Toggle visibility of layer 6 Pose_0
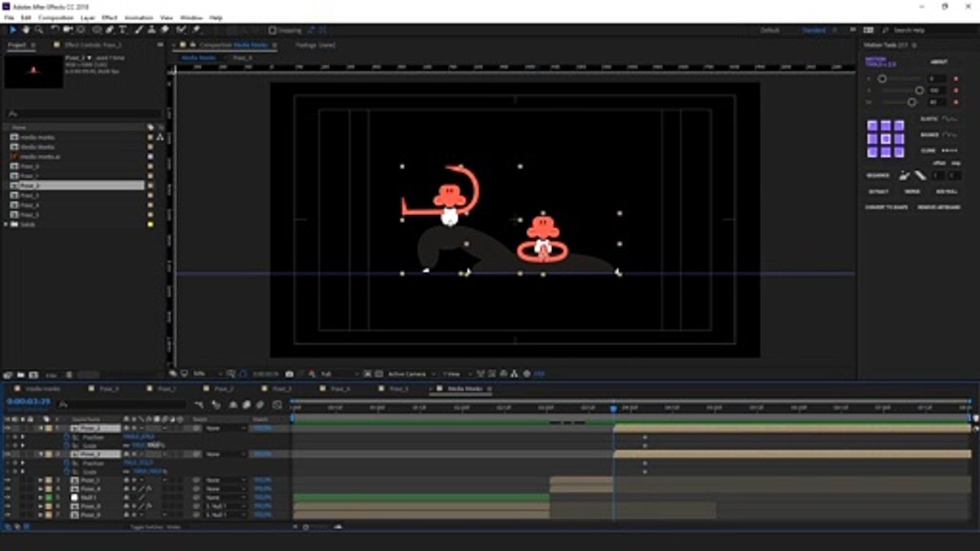This screenshot has height=551, width=980. 7,506
